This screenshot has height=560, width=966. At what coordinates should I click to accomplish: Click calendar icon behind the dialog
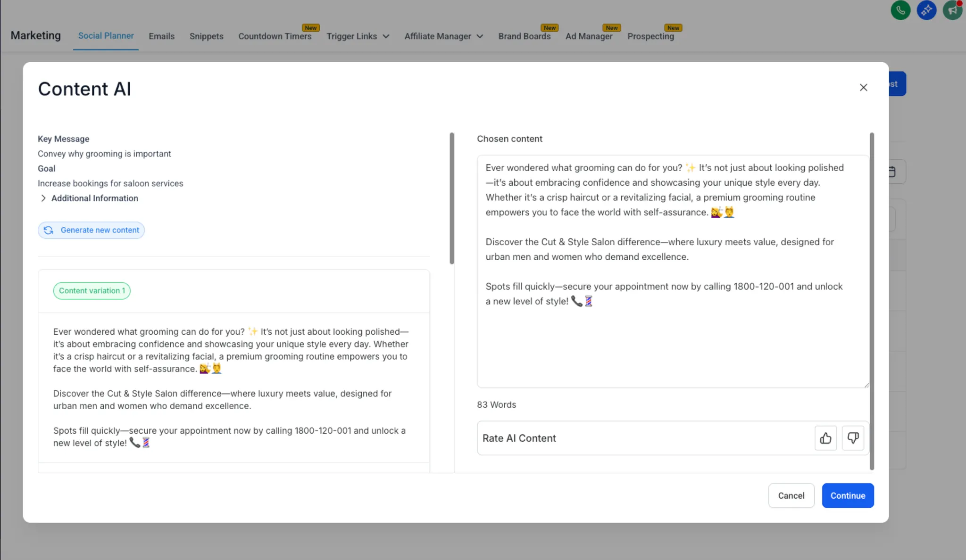point(892,172)
